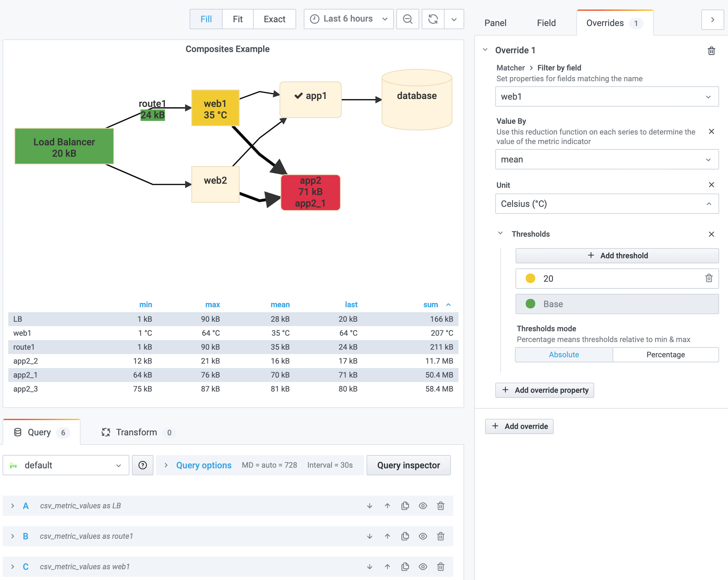Click the yellow threshold color swatch

(530, 278)
